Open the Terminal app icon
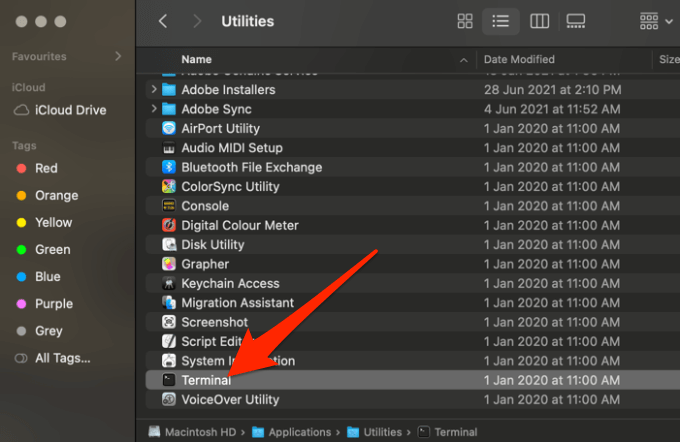Screen dimensions: 680x442 [x=169, y=381]
